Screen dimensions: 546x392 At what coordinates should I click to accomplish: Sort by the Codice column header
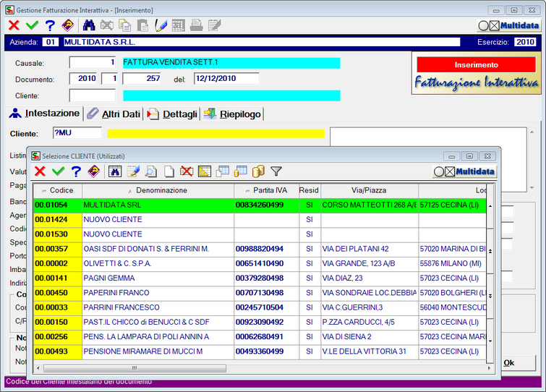tap(58, 190)
